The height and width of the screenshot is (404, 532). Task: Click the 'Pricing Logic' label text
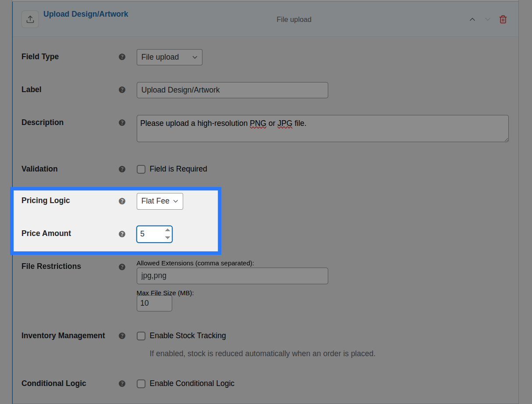(46, 200)
